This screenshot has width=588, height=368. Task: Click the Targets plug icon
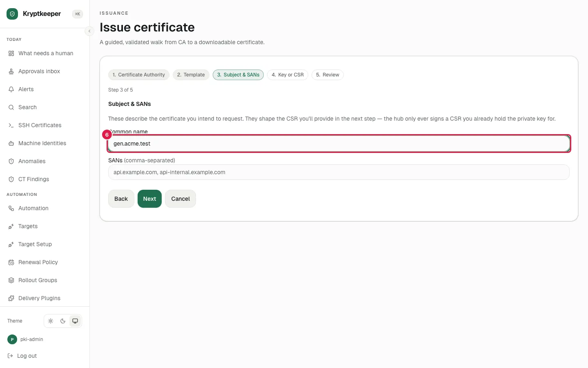tap(11, 227)
